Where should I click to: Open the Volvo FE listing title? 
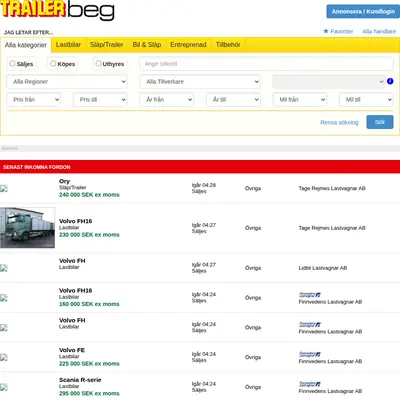tap(72, 350)
